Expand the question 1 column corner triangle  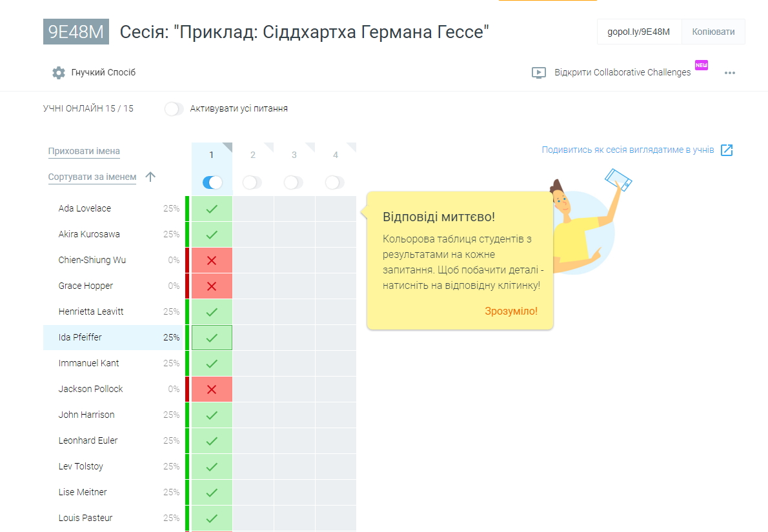[x=227, y=146]
